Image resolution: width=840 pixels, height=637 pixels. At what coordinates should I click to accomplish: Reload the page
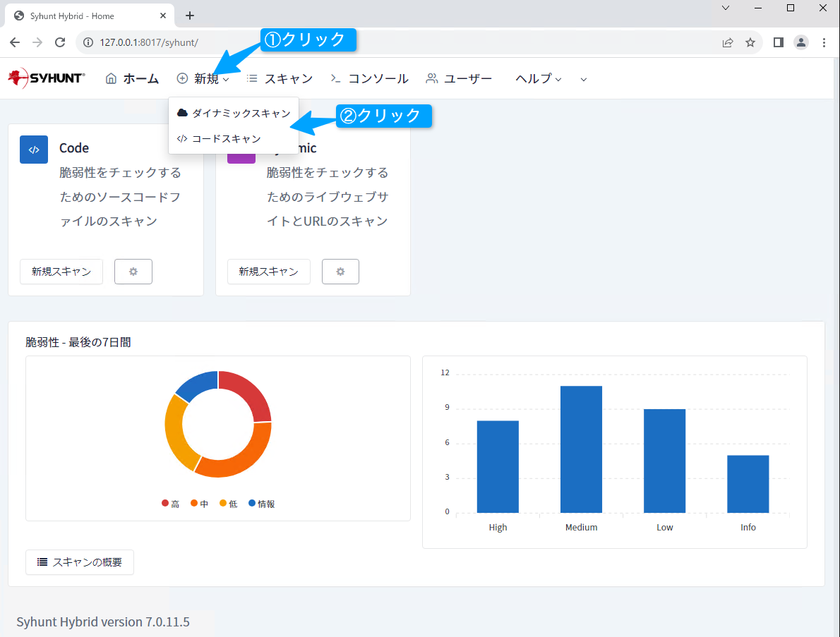[x=60, y=42]
